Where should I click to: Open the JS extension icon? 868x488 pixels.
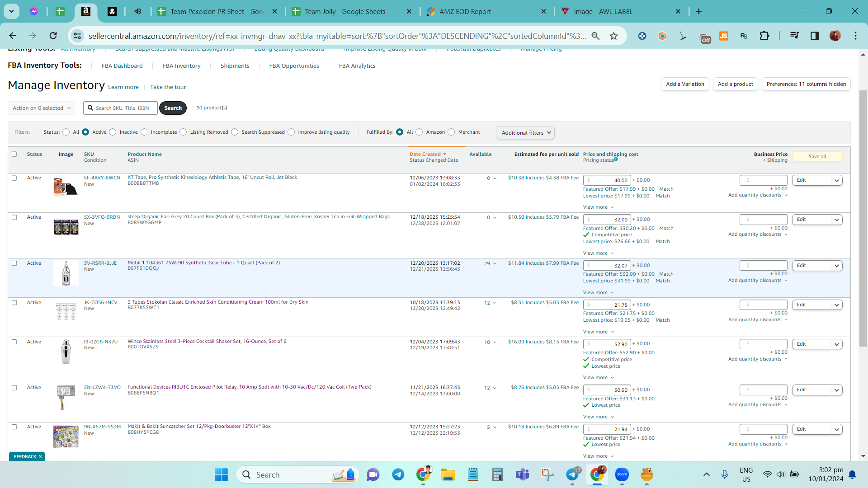pos(723,36)
